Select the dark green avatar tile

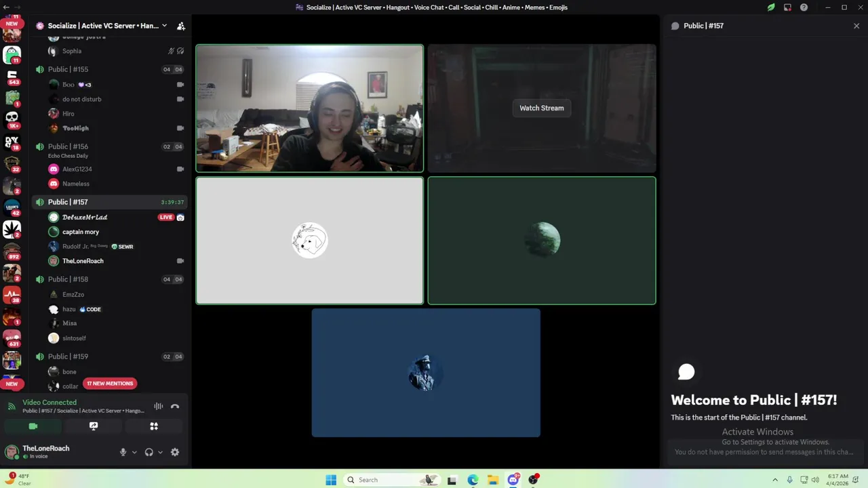[x=542, y=241]
